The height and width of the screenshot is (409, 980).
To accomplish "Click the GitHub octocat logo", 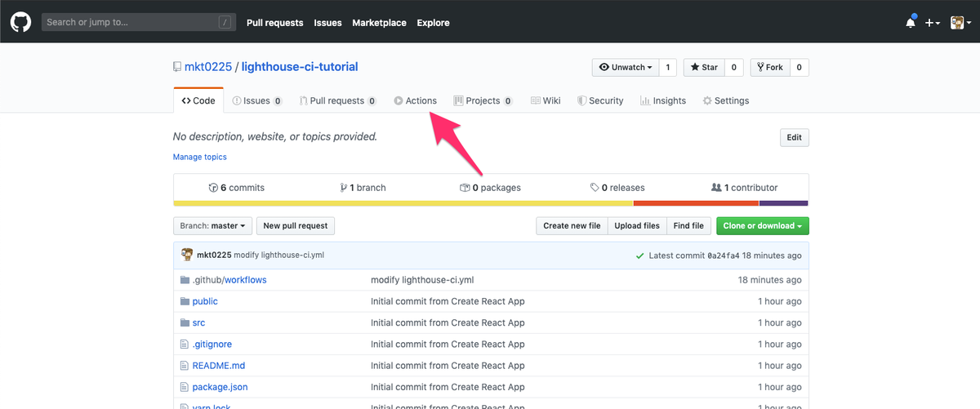I will (x=20, y=22).
